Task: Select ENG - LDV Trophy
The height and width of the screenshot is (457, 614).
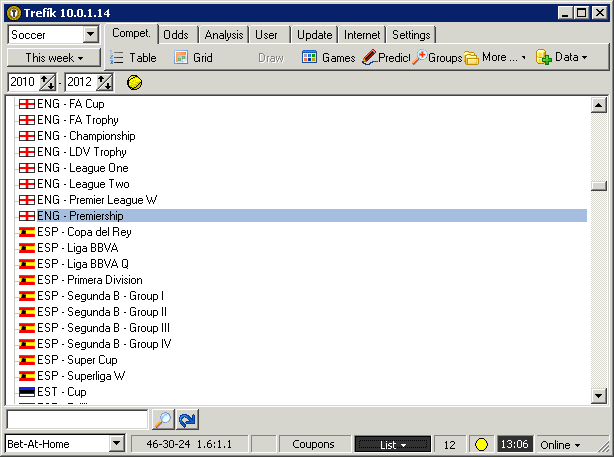Action: [81, 152]
